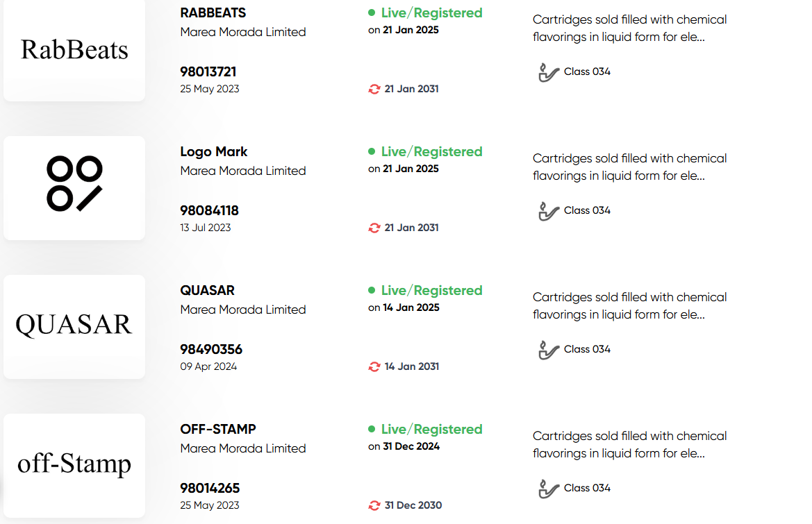This screenshot has height=524, width=812.
Task: Click the renewal icon beside 31 Dec 2030
Action: click(x=374, y=505)
